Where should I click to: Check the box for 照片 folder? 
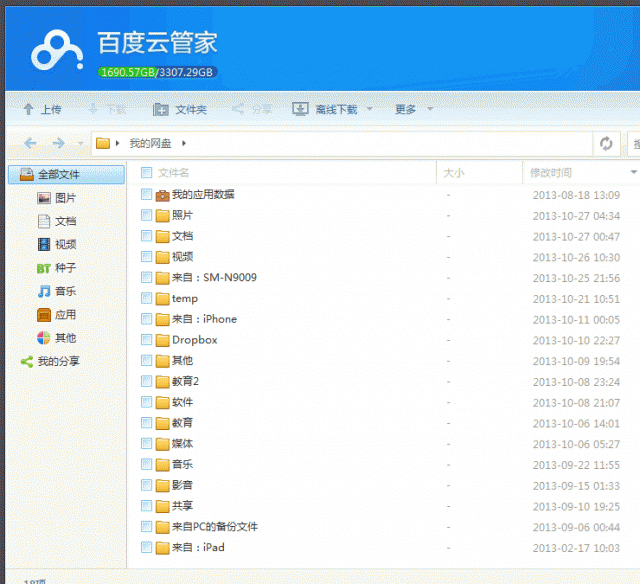(147, 215)
